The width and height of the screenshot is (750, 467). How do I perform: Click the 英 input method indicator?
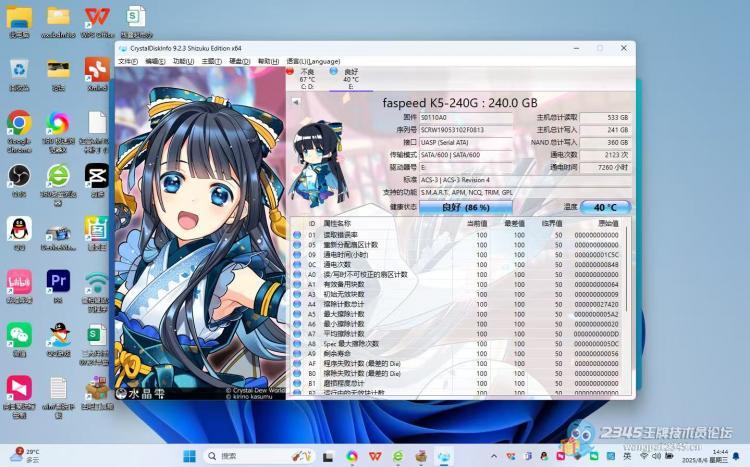coord(627,456)
